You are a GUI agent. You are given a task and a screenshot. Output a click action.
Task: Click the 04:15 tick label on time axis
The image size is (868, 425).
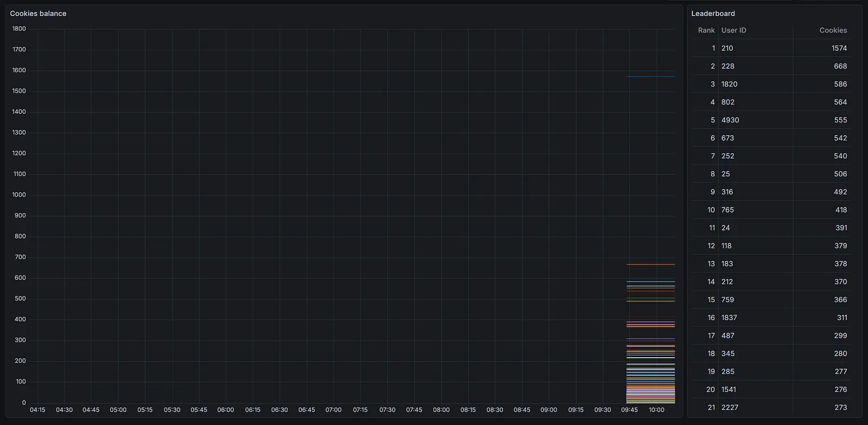pos(37,410)
